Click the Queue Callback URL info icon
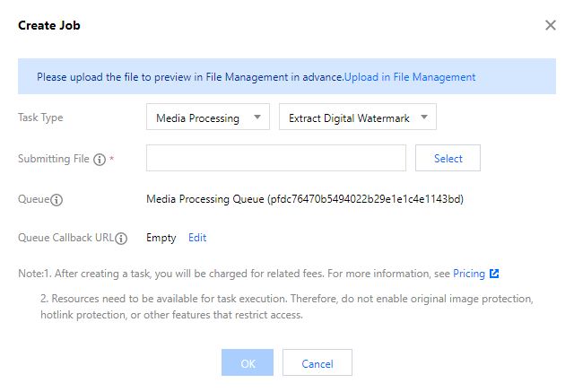The image size is (574, 392). click(x=121, y=239)
